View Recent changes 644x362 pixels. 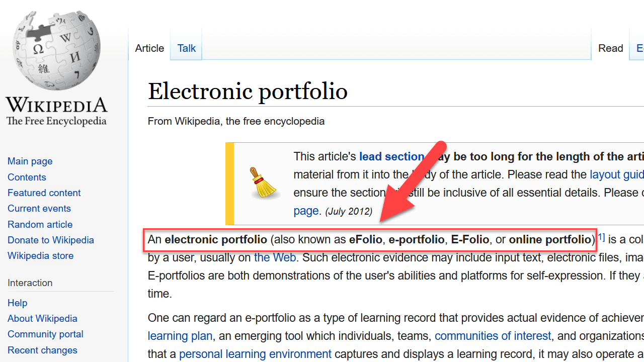[x=43, y=350]
